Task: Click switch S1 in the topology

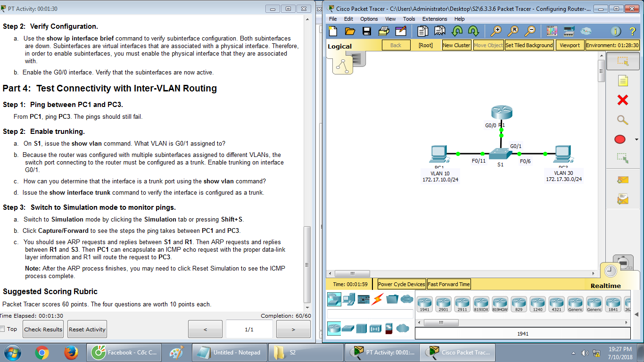Action: [500, 154]
